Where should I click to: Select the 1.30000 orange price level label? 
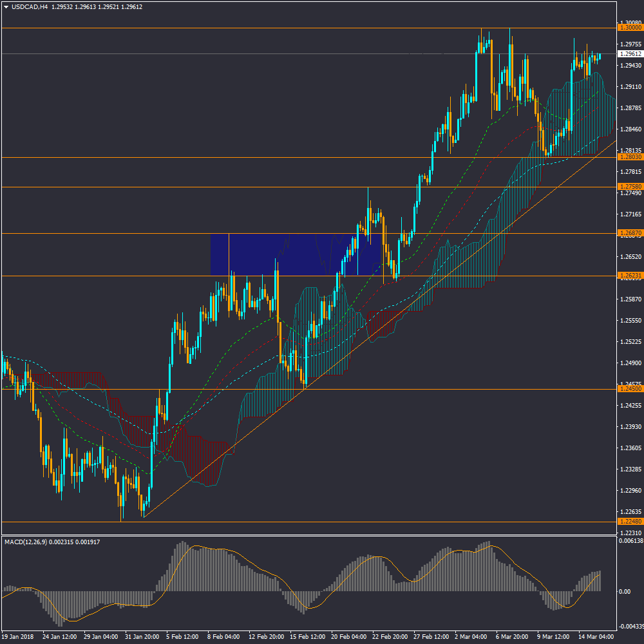[x=630, y=28]
